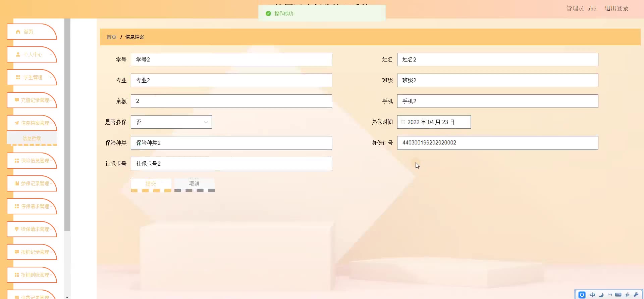The height and width of the screenshot is (299, 644).
Task: Click the home icon beside 首页
Action: pyautogui.click(x=18, y=32)
